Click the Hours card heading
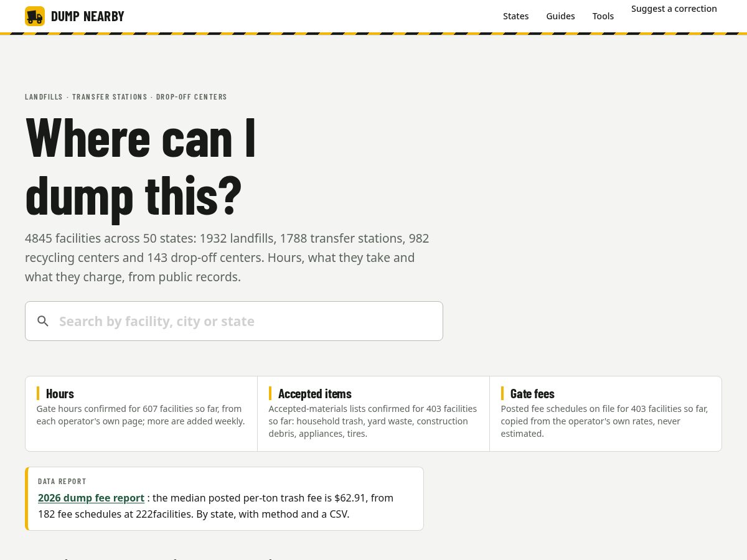This screenshot has height=560, width=747. point(60,393)
